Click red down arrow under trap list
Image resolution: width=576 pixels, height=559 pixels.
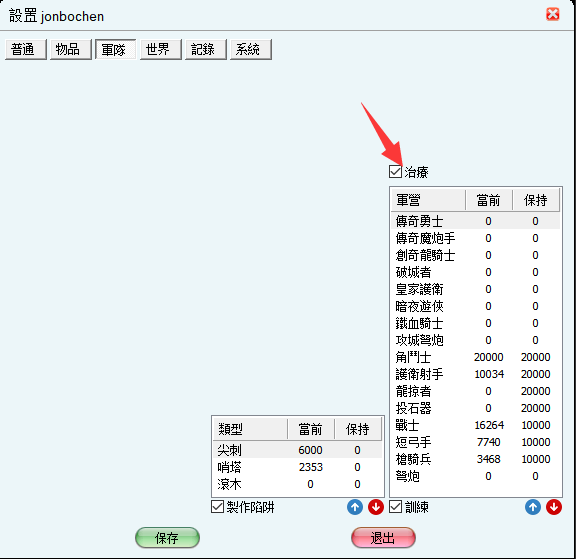pyautogui.click(x=375, y=507)
